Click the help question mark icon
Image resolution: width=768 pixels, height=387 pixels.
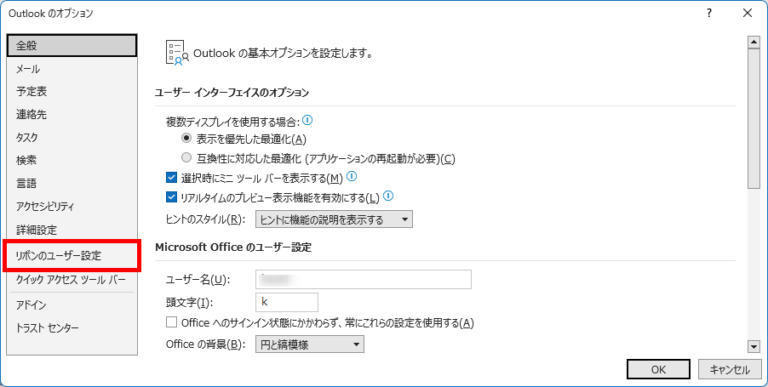[709, 14]
